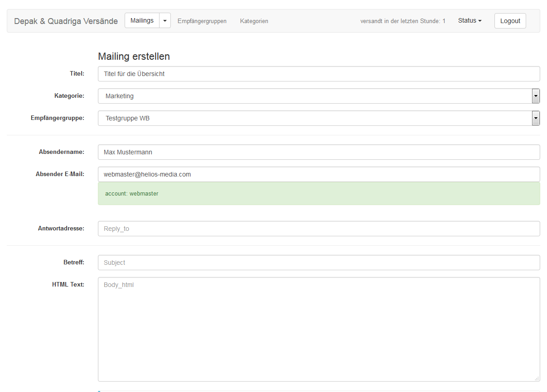Image resolution: width=547 pixels, height=392 pixels.
Task: Open the Mailings page button
Action: point(142,20)
